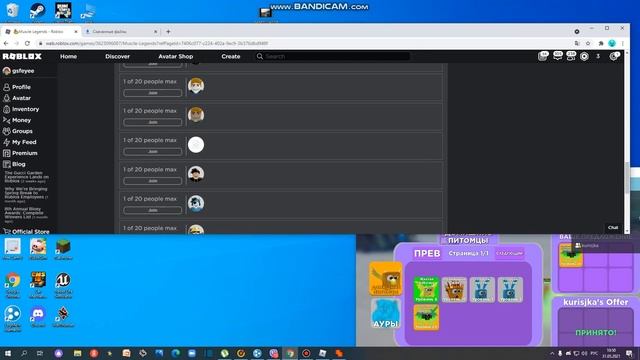Go back with the browser back arrow

(6, 43)
